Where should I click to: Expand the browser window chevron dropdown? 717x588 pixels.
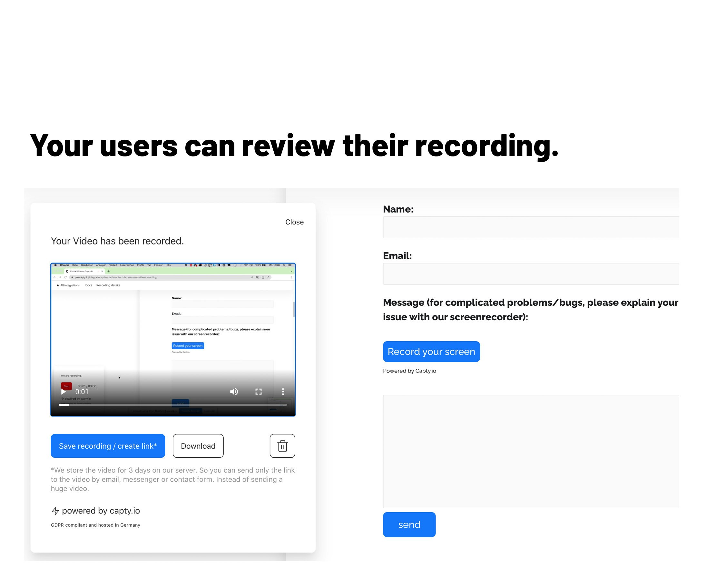click(x=291, y=271)
